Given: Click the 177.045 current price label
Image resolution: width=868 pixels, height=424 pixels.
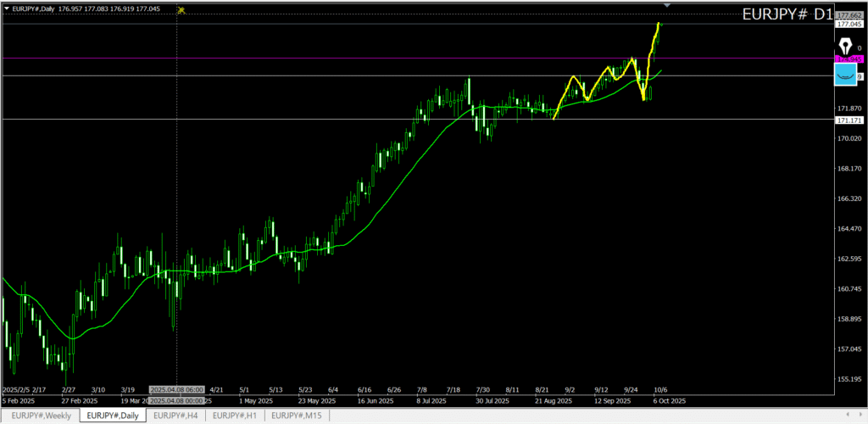Looking at the screenshot, I should [x=849, y=25].
